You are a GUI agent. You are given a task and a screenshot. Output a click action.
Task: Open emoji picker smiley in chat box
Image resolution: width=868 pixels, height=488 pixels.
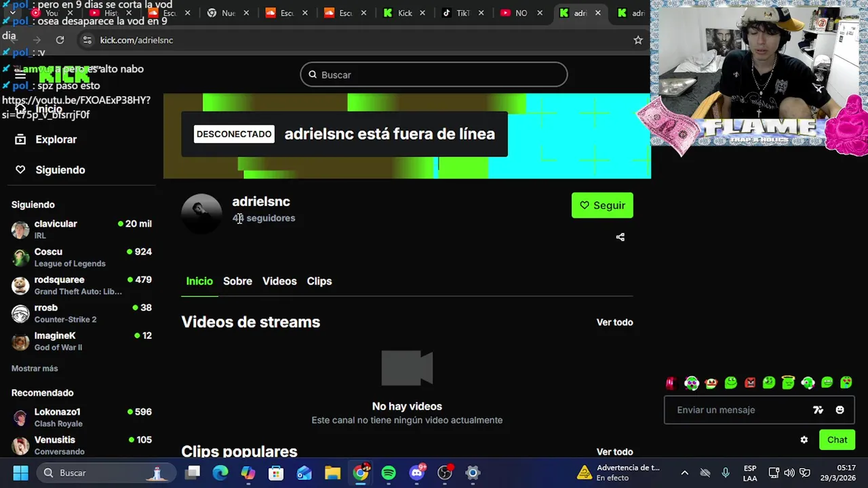840,410
